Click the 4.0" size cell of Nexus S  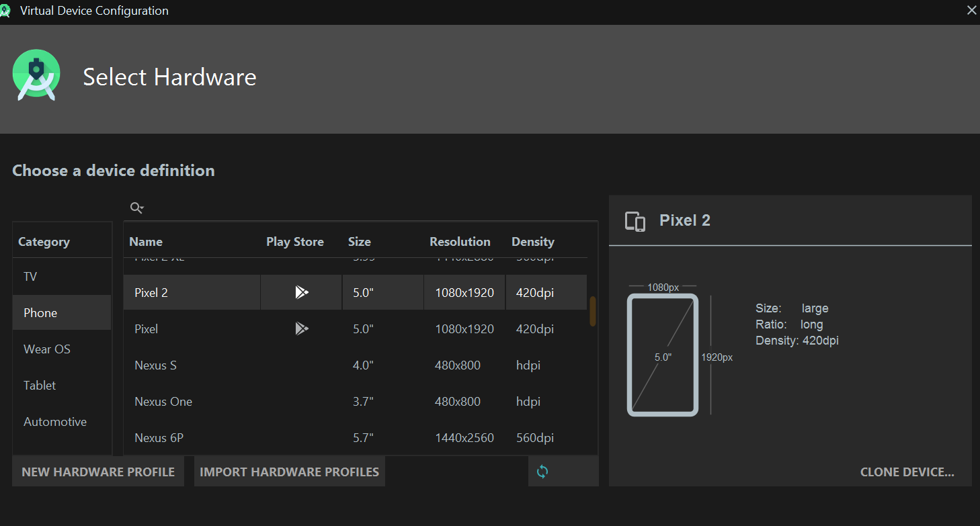coord(363,365)
